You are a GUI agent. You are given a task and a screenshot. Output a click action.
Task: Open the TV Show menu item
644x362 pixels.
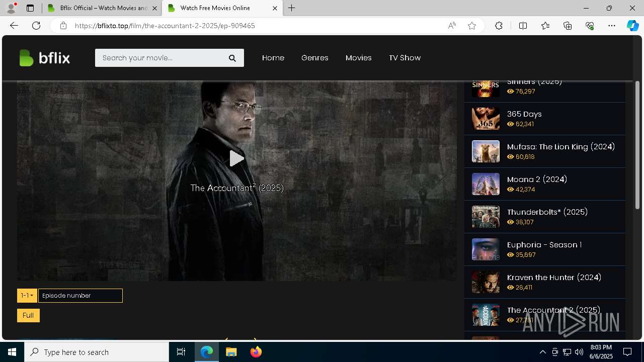405,58
